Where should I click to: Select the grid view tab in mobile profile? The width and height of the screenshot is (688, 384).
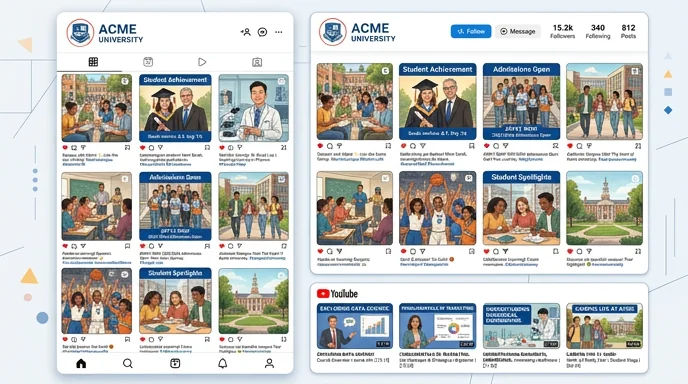pos(93,62)
